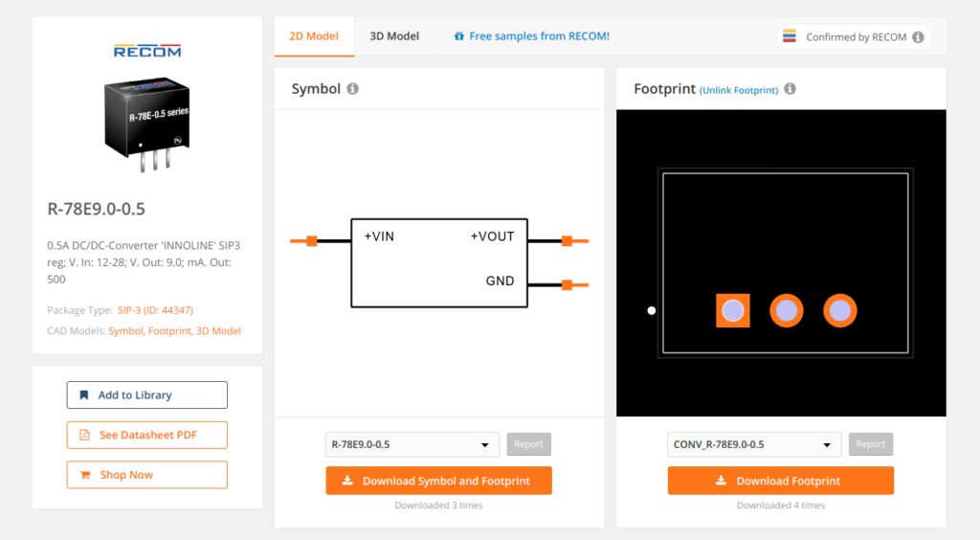Click the rightmost round pad in footprint

tap(840, 310)
